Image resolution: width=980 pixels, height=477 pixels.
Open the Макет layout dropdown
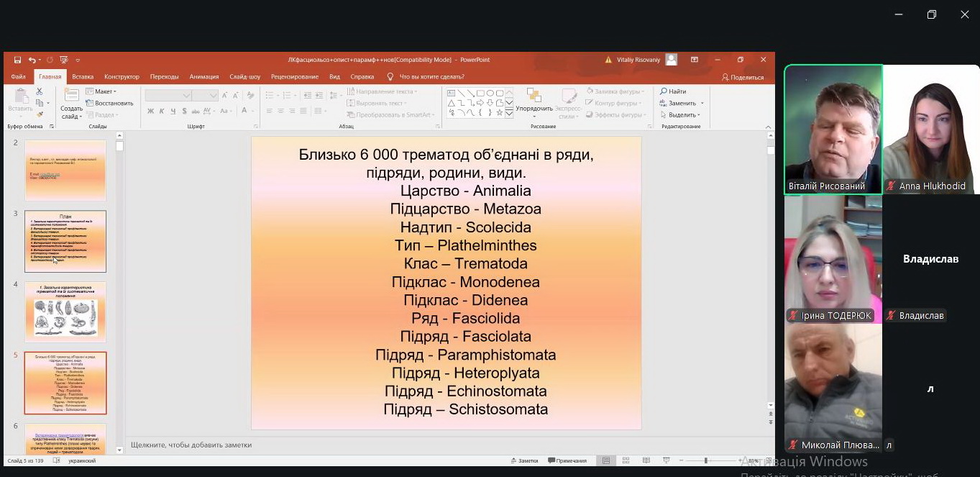click(101, 91)
